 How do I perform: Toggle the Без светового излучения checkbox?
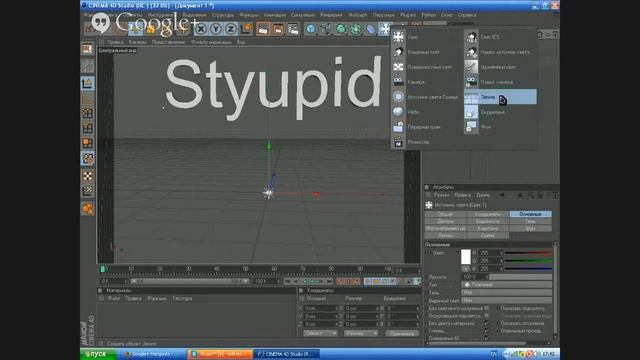coord(486,308)
